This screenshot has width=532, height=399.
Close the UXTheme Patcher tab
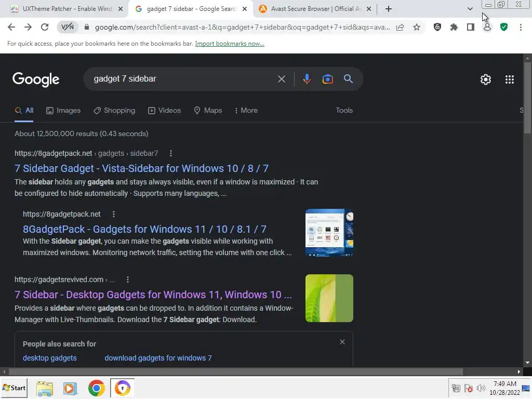tap(121, 9)
